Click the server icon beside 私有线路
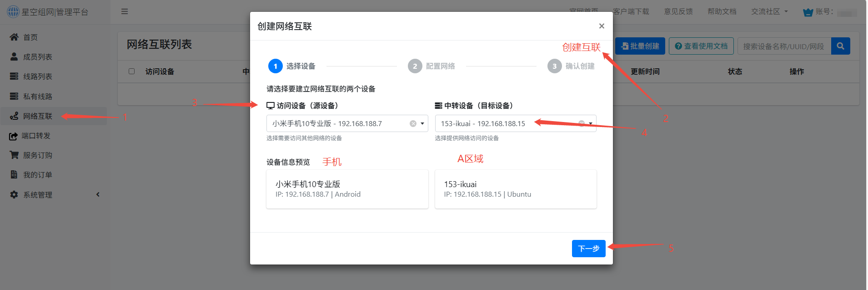The width and height of the screenshot is (868, 290). [14, 96]
